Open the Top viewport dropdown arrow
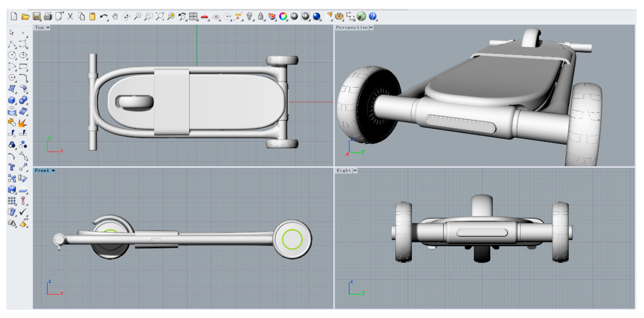The image size is (644, 318). (48, 27)
